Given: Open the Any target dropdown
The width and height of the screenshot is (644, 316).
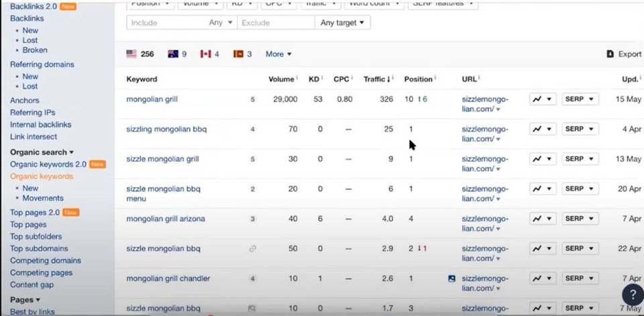Looking at the screenshot, I should pyautogui.click(x=343, y=23).
